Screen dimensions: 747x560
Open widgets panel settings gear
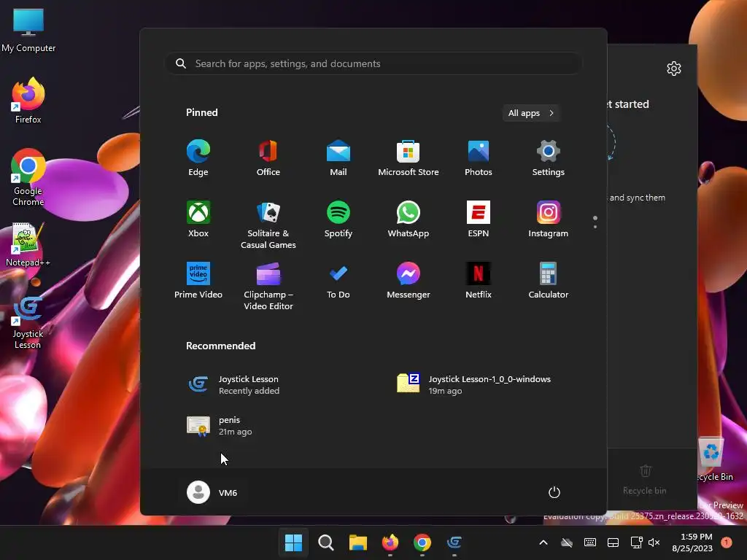pos(673,69)
